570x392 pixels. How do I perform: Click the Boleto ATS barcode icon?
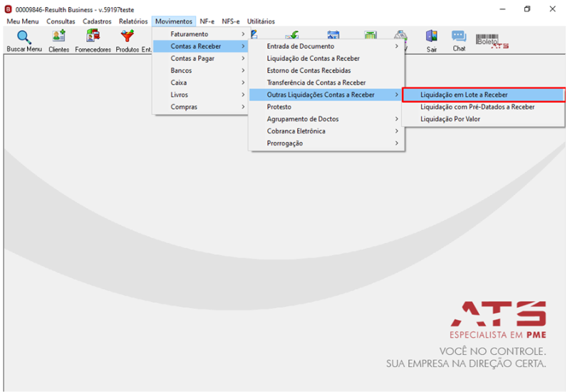pos(492,41)
